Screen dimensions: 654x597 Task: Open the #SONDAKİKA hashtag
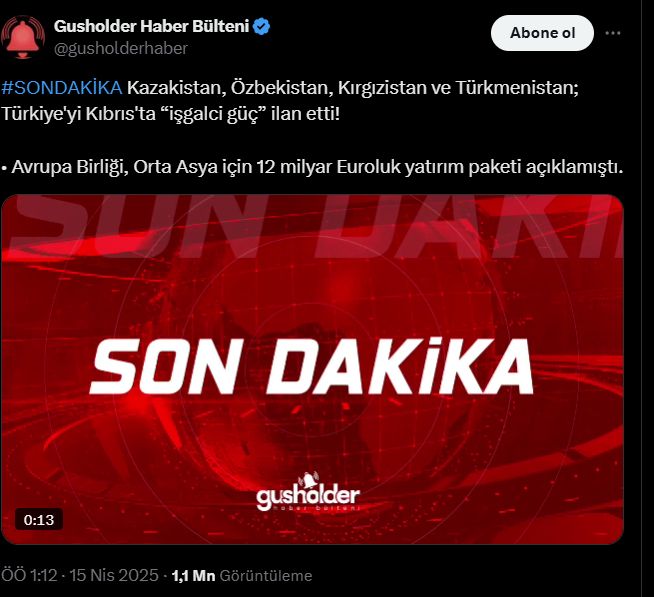click(62, 88)
